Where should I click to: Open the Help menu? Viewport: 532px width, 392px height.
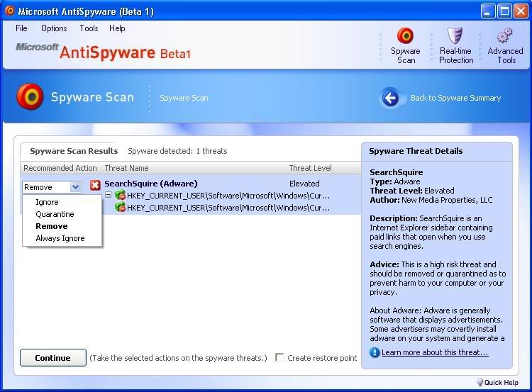[117, 28]
